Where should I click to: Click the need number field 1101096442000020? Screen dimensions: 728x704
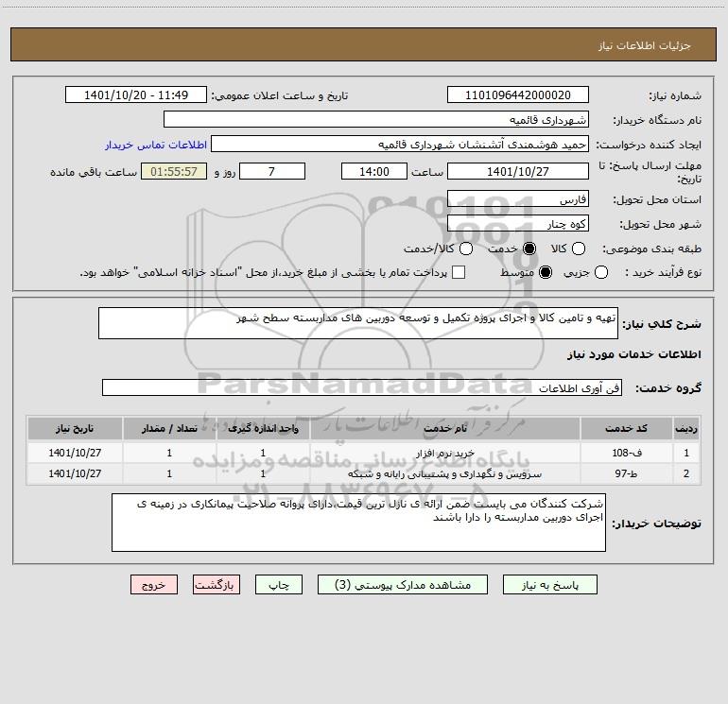(518, 94)
